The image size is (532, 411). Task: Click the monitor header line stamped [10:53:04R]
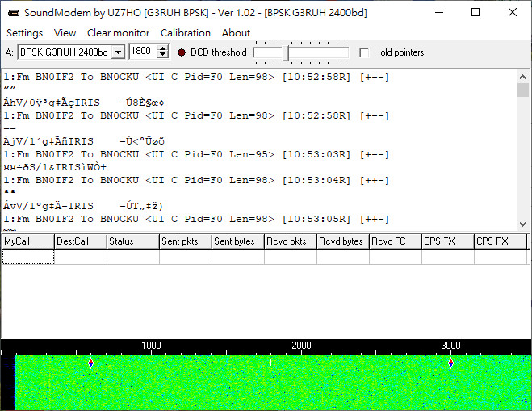(196, 180)
